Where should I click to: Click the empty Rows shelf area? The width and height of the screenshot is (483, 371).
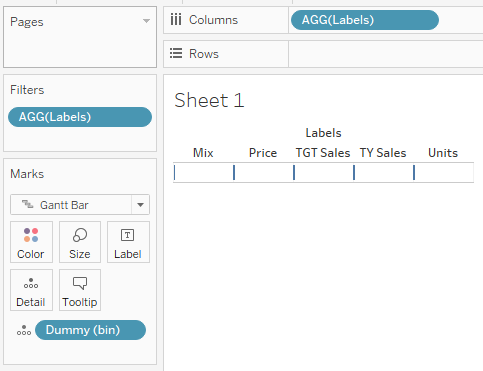[386, 54]
